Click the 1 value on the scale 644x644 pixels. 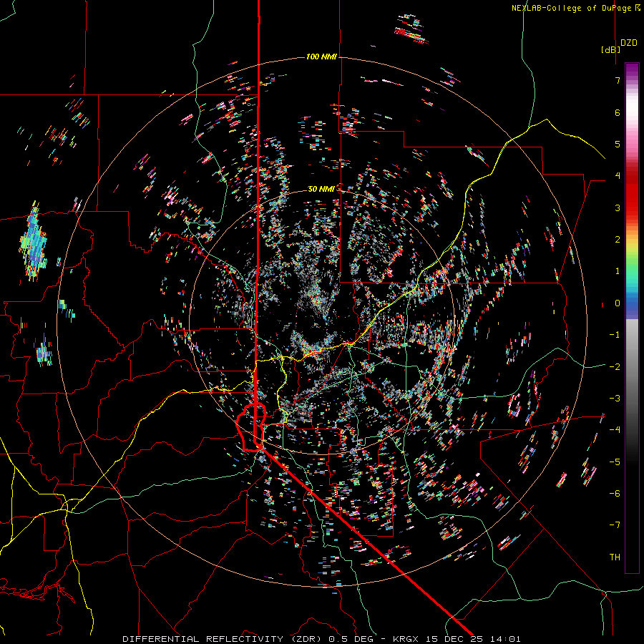click(618, 271)
